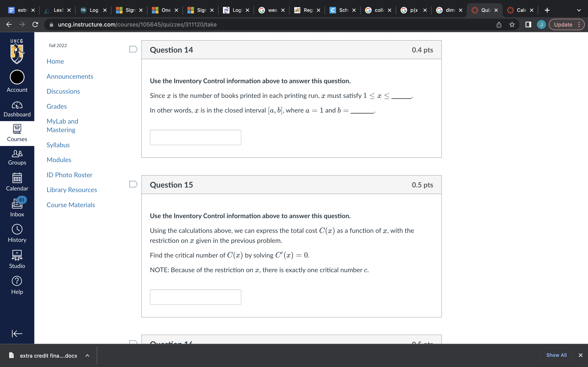
Task: Bookmark this page with star icon
Action: 512,24
